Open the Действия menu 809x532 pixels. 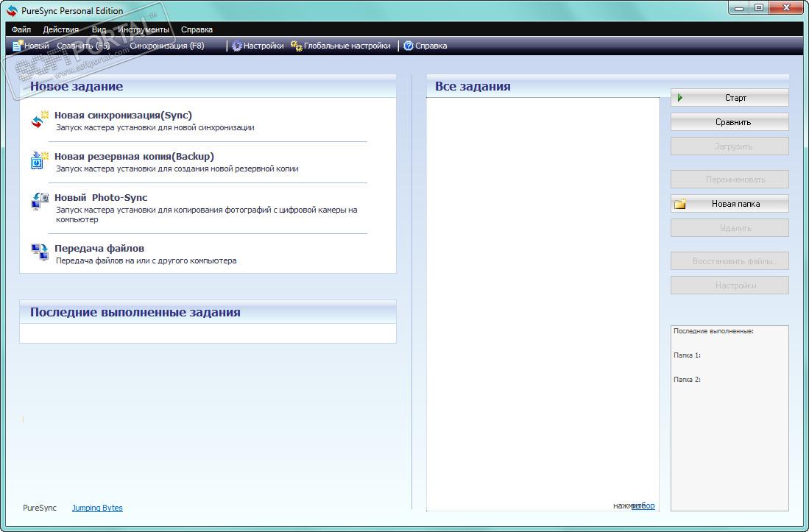click(61, 29)
